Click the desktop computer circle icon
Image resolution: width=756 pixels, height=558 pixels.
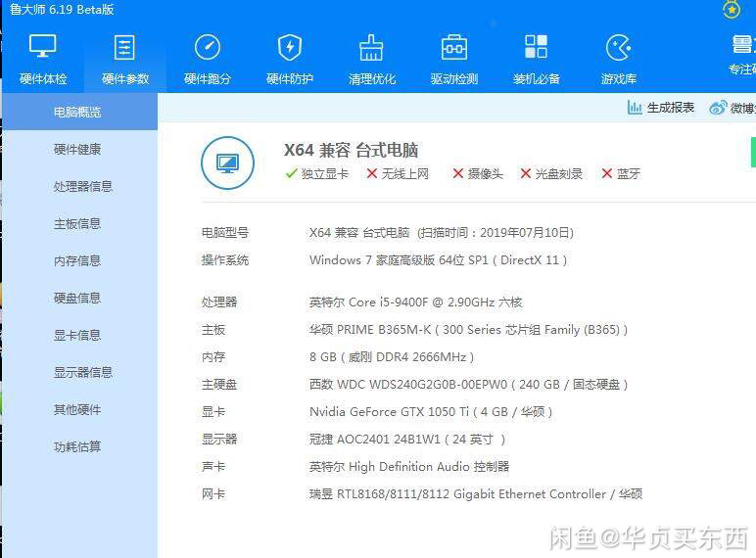click(x=227, y=163)
